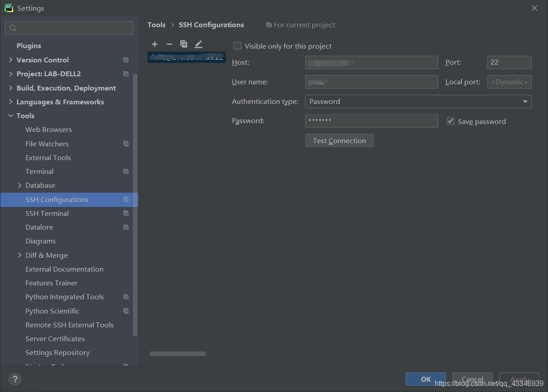Open Server Certificates settings
Viewport: 548px width, 392px height.
(55, 338)
